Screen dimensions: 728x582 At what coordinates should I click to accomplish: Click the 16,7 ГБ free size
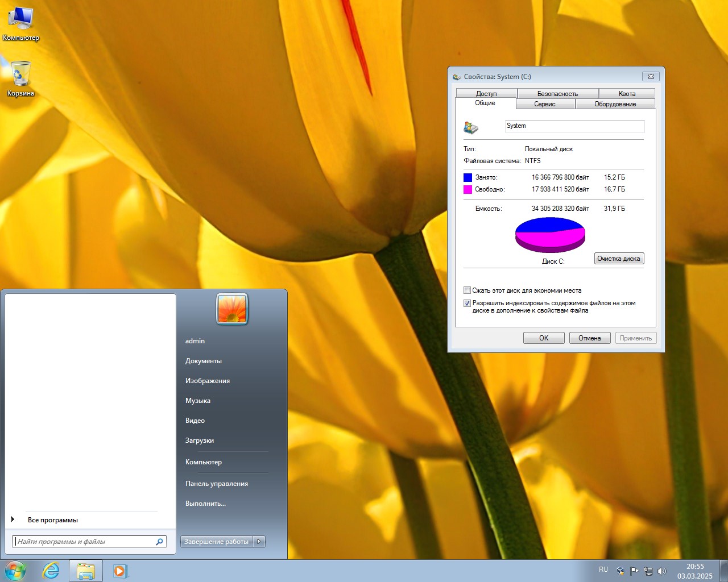tap(614, 189)
